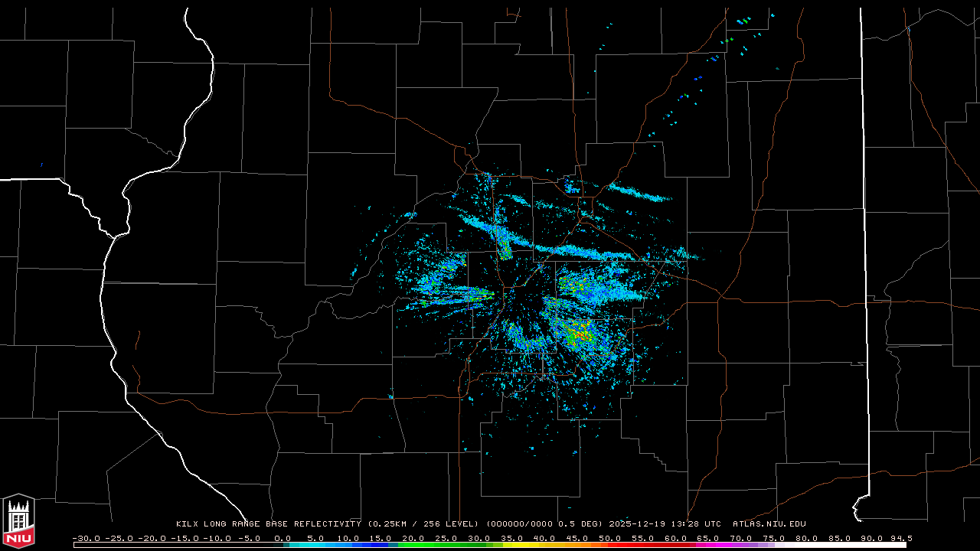Click the 65.0 scale label
Viewport: 980px width, 551px height.
pyautogui.click(x=709, y=538)
